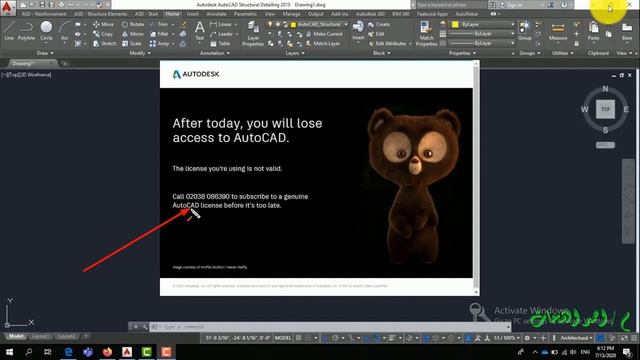Image resolution: width=640 pixels, height=360 pixels.
Task: Open Firefox from the taskbar
Action: click(x=107, y=352)
